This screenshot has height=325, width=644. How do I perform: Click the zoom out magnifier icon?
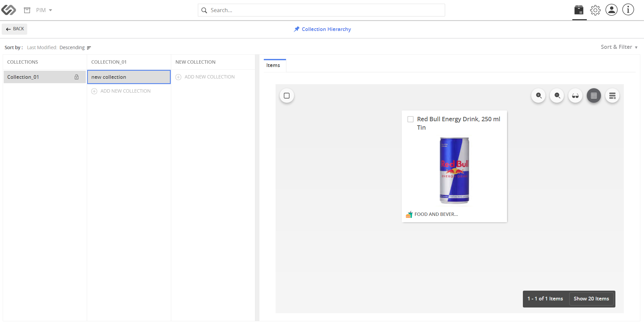(x=557, y=96)
